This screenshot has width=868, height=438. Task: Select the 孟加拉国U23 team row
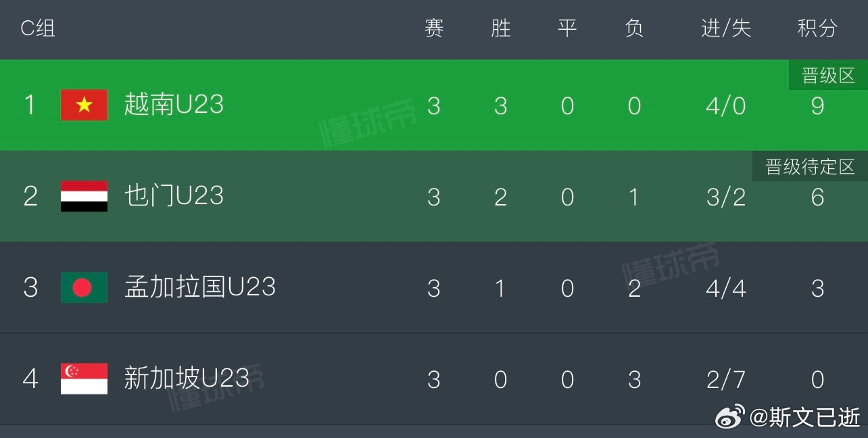pos(434,287)
